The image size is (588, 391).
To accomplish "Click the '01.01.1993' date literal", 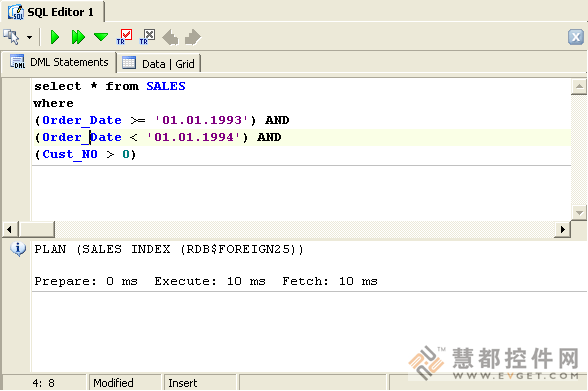I will click(x=202, y=120).
